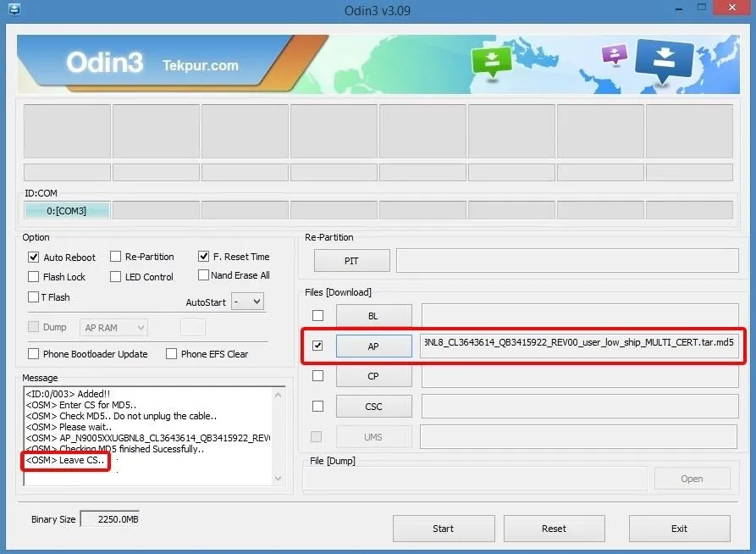This screenshot has height=554, width=756.
Task: Click the purple transfer bubble in banner
Action: [615, 54]
